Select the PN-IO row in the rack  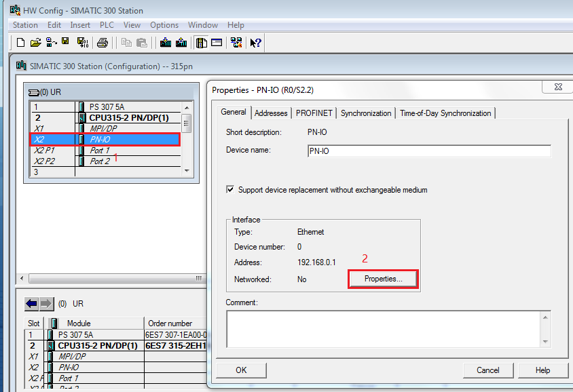click(105, 140)
